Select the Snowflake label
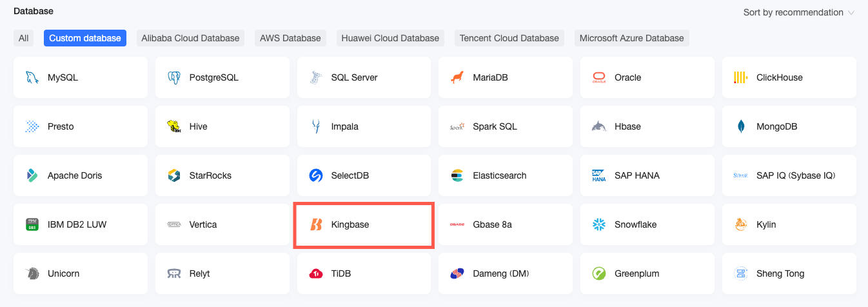Image resolution: width=868 pixels, height=307 pixels. click(x=637, y=224)
